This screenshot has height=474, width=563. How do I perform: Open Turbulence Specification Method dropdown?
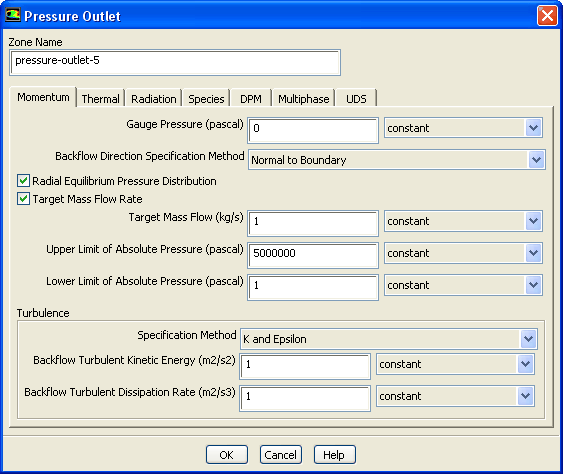point(388,339)
